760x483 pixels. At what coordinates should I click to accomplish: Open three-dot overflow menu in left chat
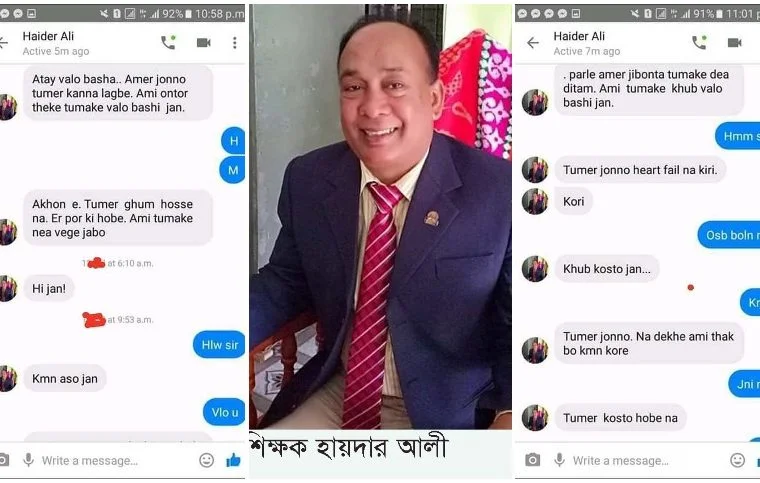pyautogui.click(x=235, y=43)
